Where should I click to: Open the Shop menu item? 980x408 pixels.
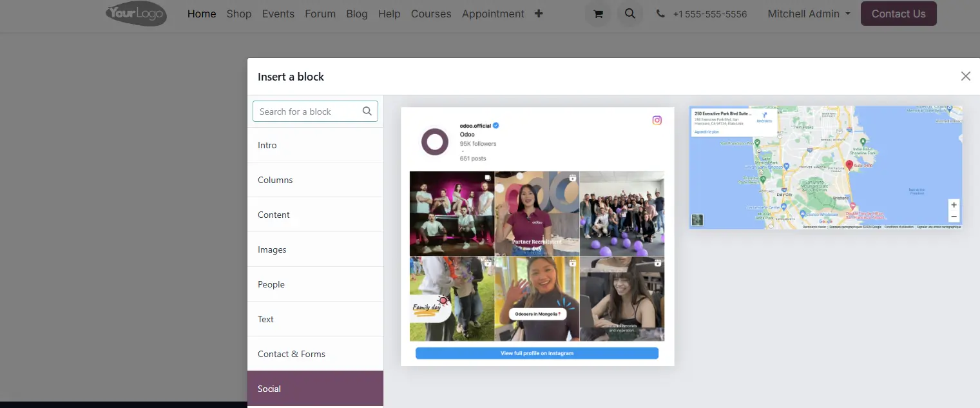(239, 14)
